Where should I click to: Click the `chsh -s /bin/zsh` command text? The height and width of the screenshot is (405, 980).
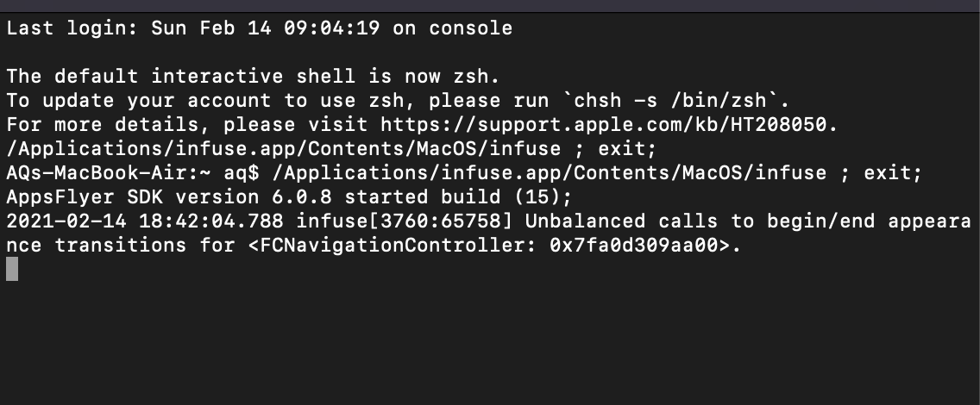[x=722, y=101]
